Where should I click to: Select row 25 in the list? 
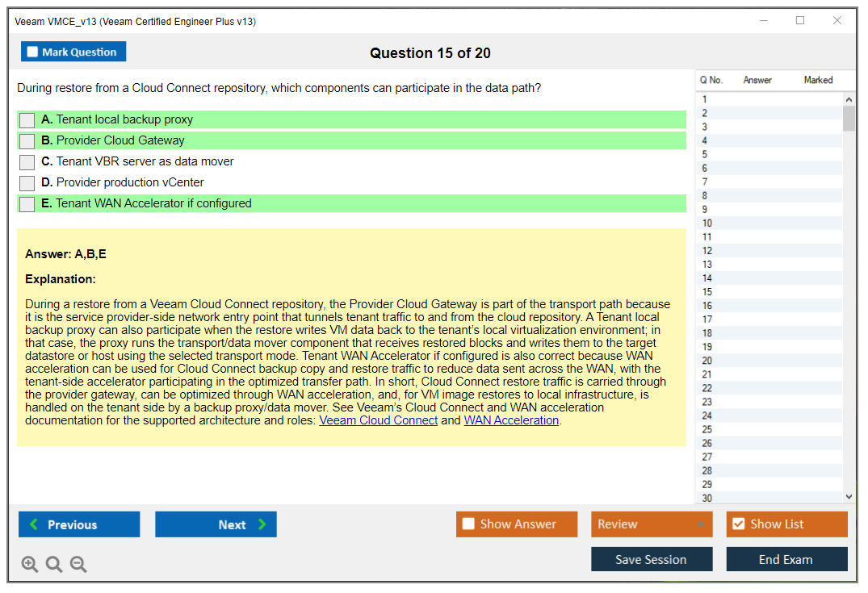point(769,430)
